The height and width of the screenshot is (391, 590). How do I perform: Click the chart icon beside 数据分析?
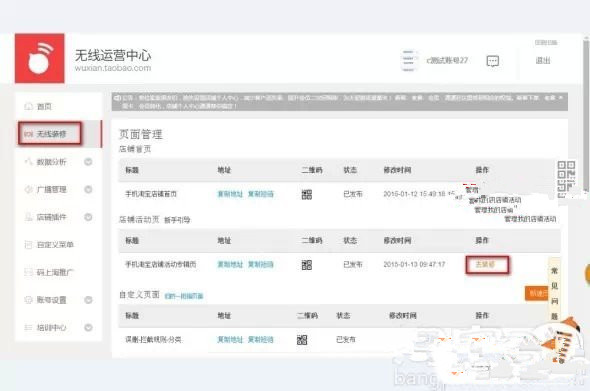29,162
